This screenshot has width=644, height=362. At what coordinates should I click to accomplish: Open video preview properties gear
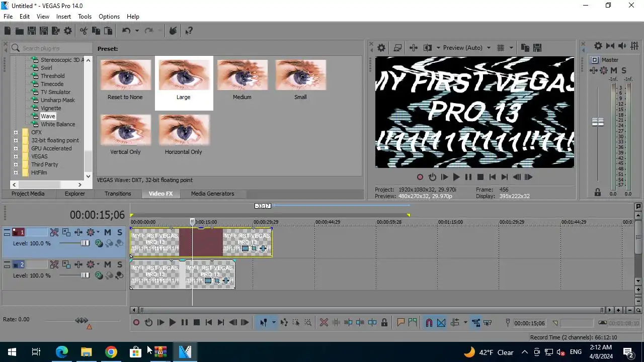tap(381, 48)
